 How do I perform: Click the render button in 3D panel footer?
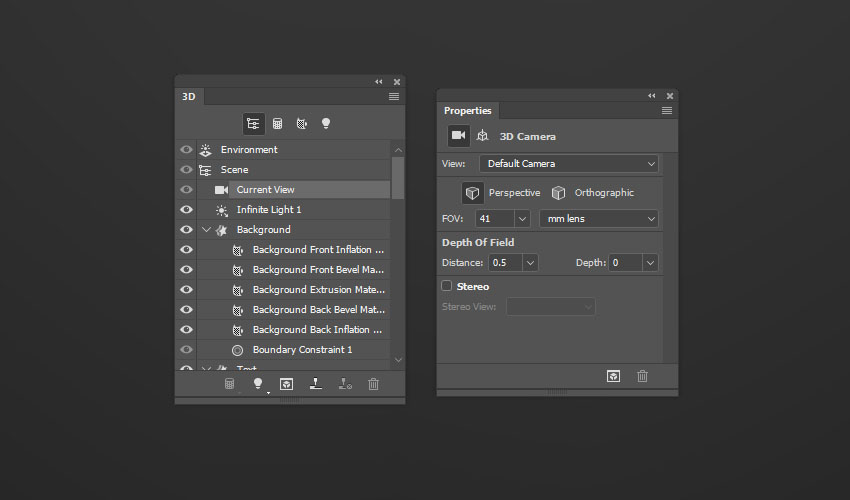coord(286,384)
